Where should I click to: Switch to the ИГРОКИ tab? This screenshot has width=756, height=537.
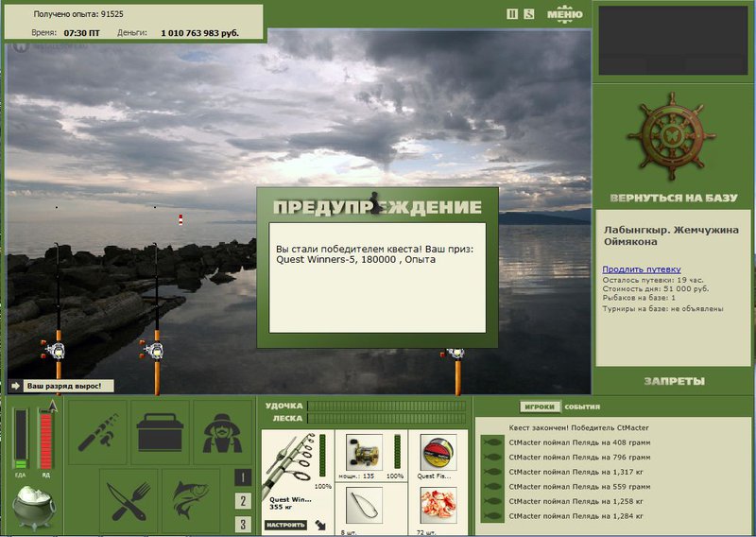click(x=540, y=407)
